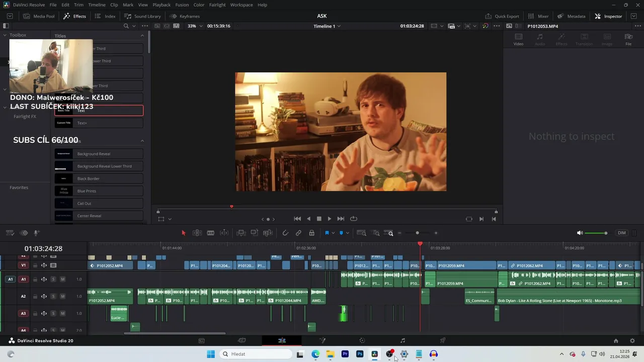This screenshot has width=644, height=362.
Task: Open the transform overlay mode dropdown arrow
Action: [170, 219]
